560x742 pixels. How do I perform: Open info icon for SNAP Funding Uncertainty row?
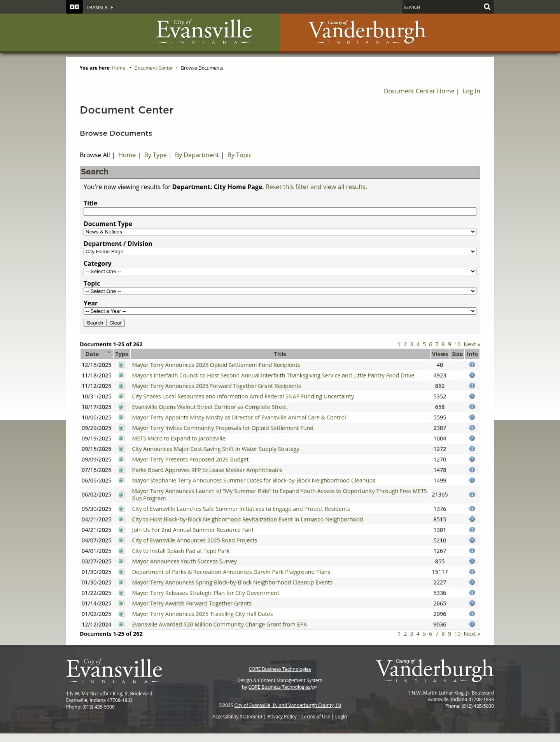pyautogui.click(x=472, y=396)
